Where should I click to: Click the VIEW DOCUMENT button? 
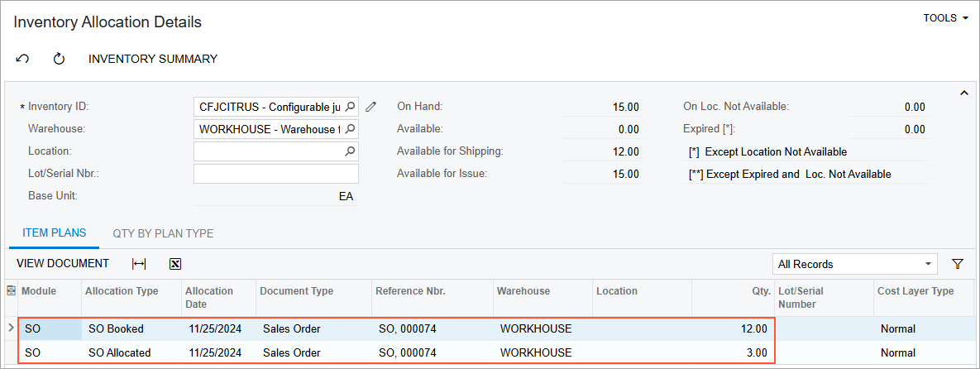pyautogui.click(x=63, y=263)
